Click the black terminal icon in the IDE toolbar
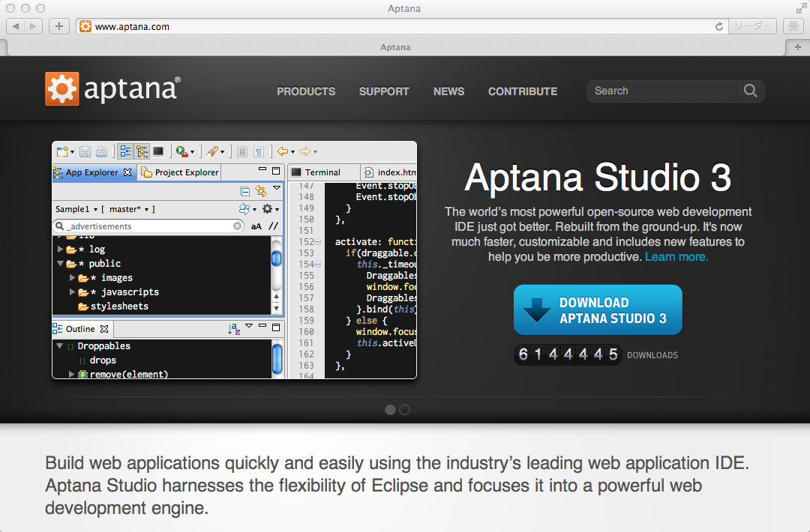The image size is (810, 532). point(158,151)
